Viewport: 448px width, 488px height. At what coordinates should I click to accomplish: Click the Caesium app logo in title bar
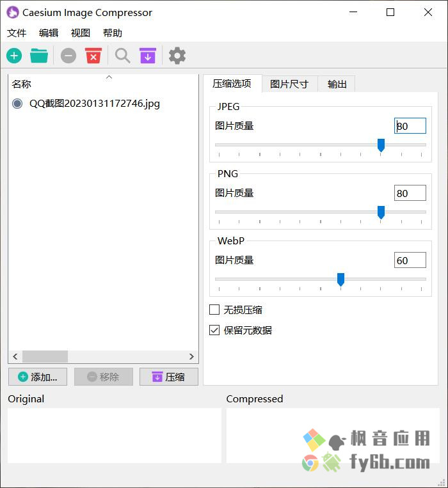tap(13, 13)
